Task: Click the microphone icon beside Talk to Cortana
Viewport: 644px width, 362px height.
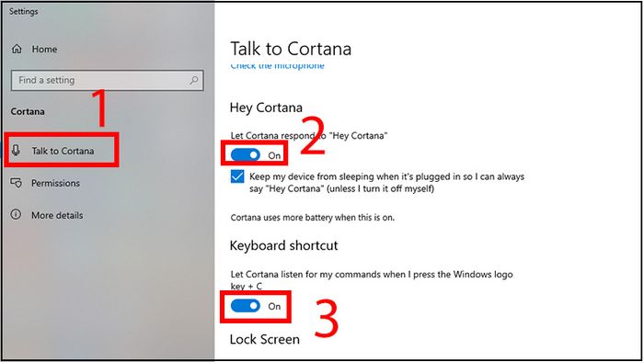Action: [16, 151]
